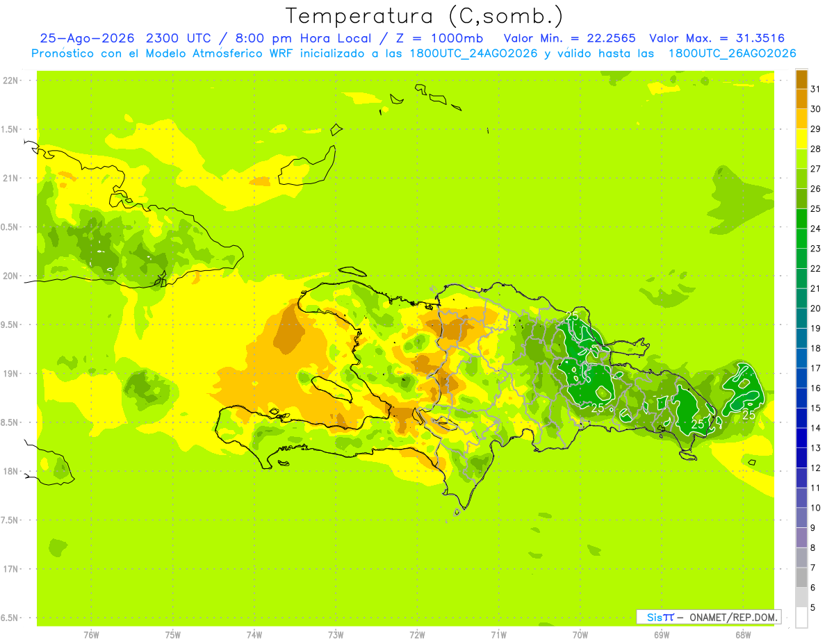Click the '5' colorbar label

pyautogui.click(x=813, y=607)
